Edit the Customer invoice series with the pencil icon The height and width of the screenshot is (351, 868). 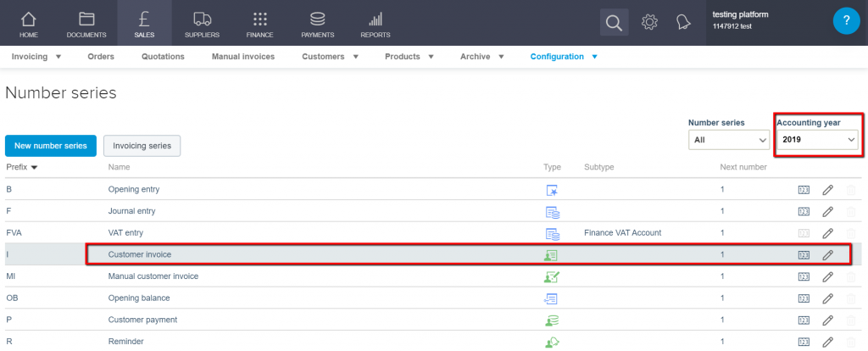click(x=827, y=254)
